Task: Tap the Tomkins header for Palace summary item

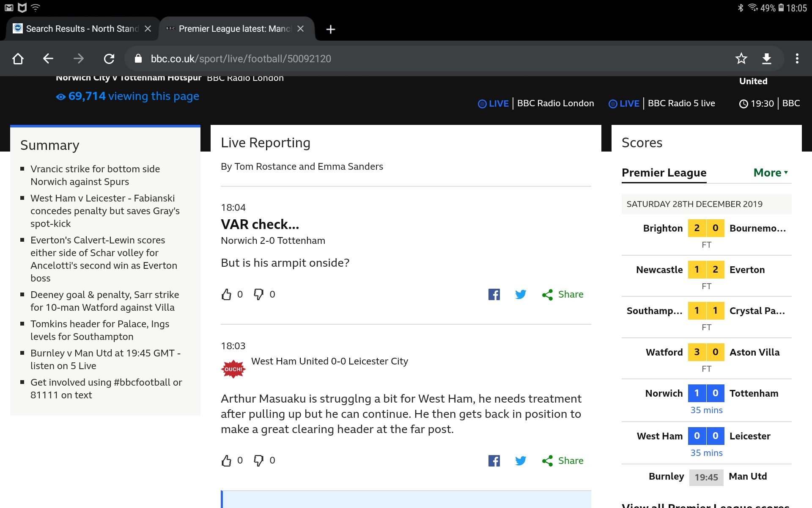Action: pos(100,330)
